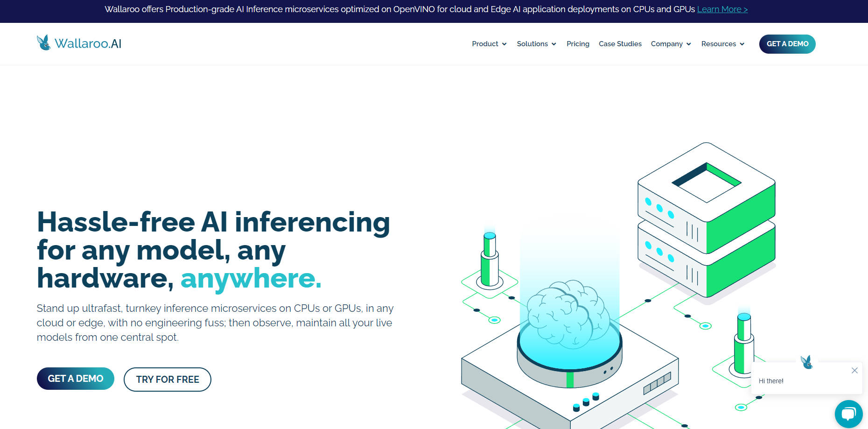The height and width of the screenshot is (429, 868).
Task: Open the Case Studies page
Action: coord(620,44)
